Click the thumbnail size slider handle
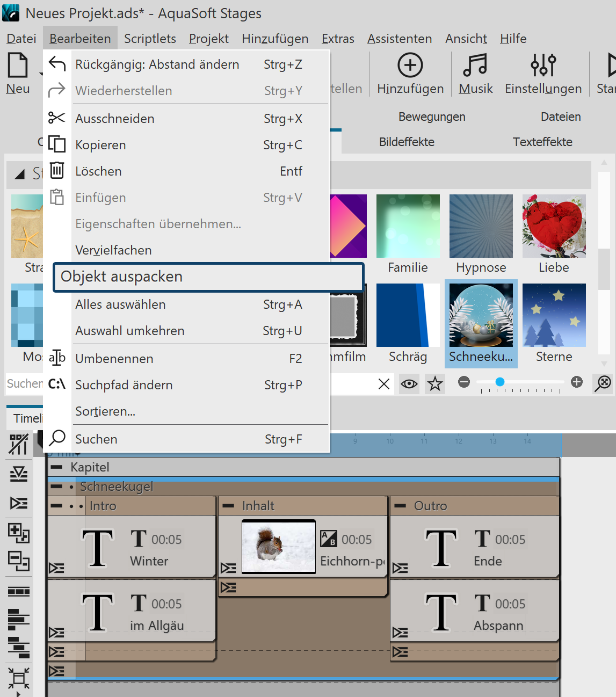 click(500, 382)
